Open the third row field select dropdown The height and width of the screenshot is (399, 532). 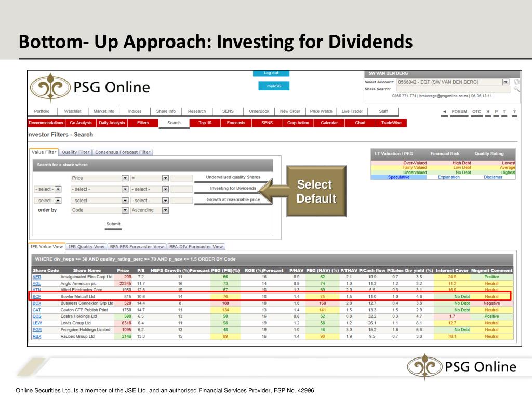point(125,201)
